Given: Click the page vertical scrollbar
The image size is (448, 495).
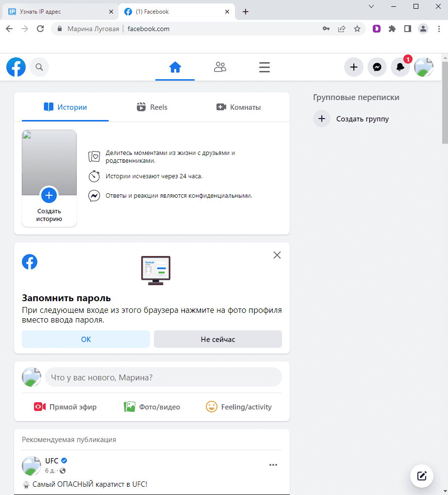Looking at the screenshot, I should coord(445,103).
